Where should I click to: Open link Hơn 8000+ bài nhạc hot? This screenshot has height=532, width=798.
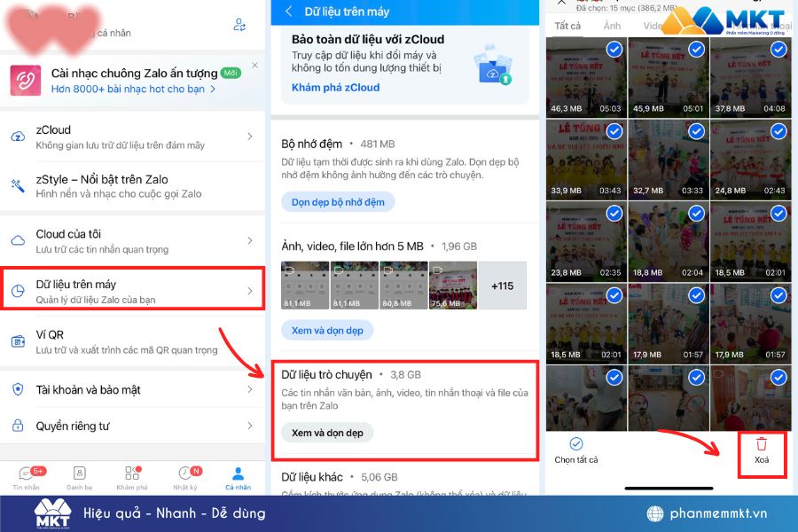coord(133,89)
